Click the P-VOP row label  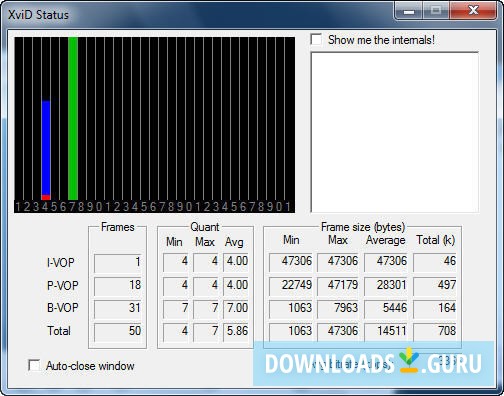[63, 286]
